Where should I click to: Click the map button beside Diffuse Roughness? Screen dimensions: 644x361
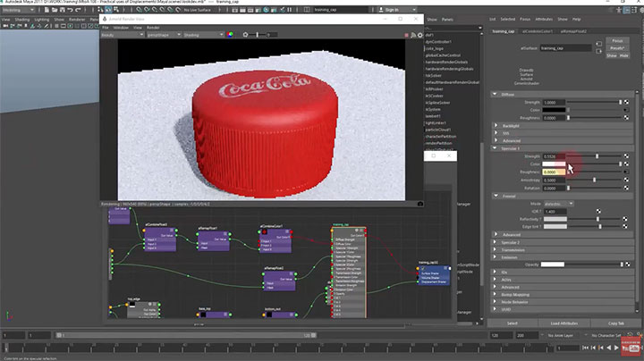[x=626, y=118]
